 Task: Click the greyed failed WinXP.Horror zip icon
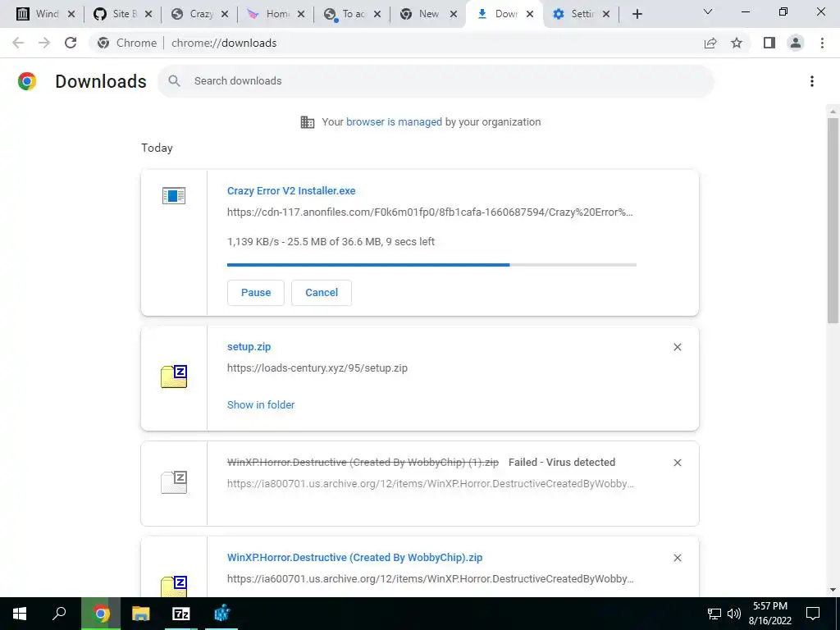click(174, 482)
